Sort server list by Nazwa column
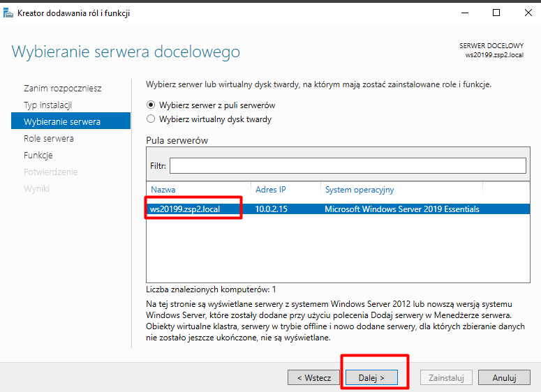The width and height of the screenshot is (541, 392). [163, 190]
